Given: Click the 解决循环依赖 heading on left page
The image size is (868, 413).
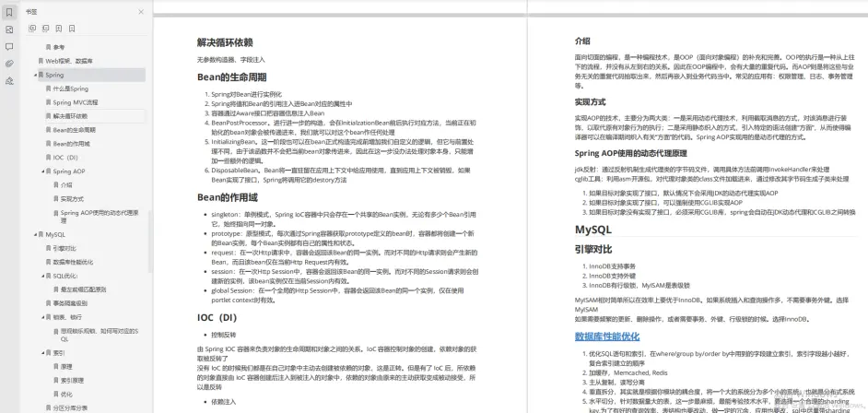Looking at the screenshot, I should [x=226, y=42].
